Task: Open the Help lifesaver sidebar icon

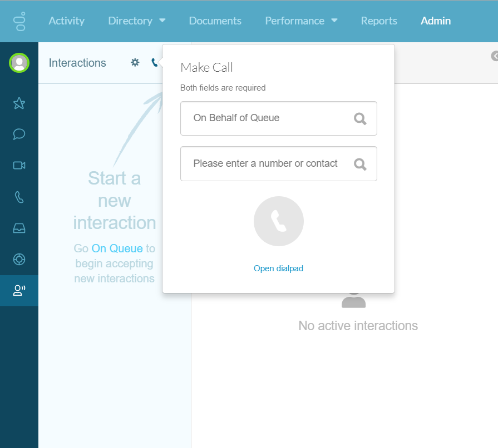Action: tap(19, 259)
